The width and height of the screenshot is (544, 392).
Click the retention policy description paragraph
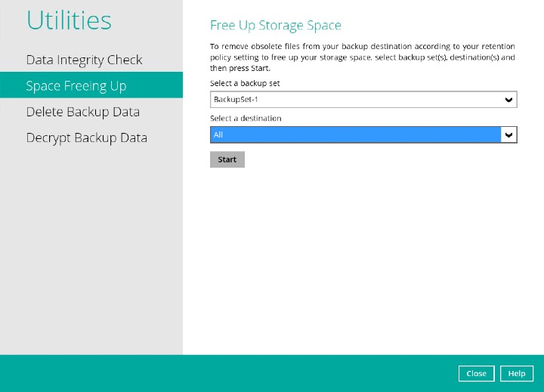pyautogui.click(x=363, y=57)
